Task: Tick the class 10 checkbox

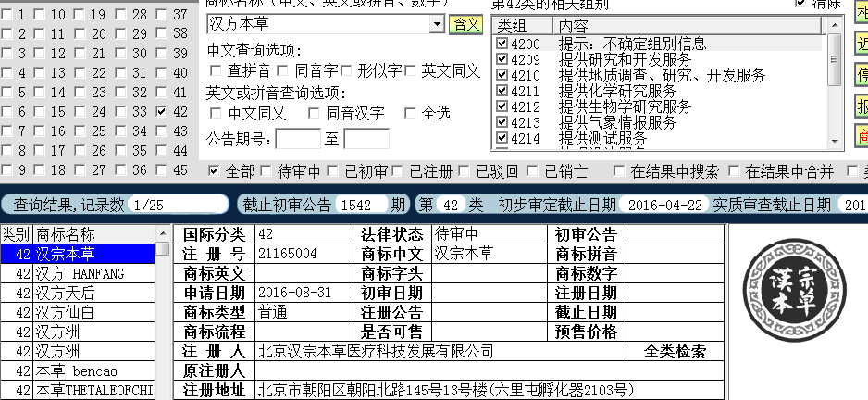Action: 39,15
